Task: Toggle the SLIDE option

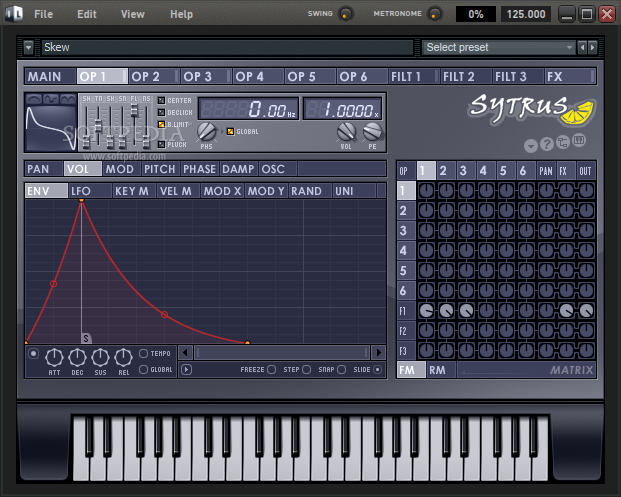Action: pos(377,369)
